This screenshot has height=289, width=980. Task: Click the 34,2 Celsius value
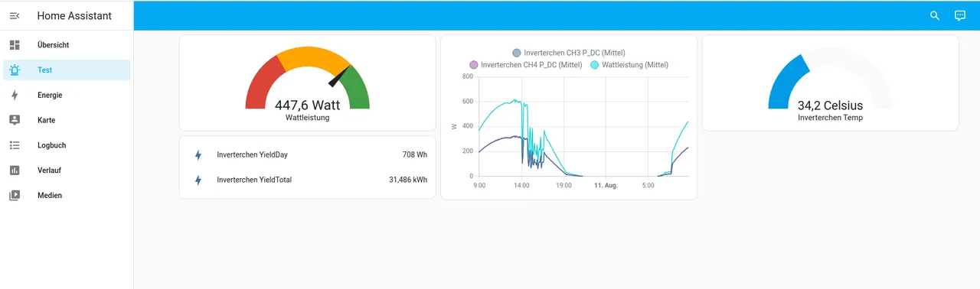coord(830,106)
